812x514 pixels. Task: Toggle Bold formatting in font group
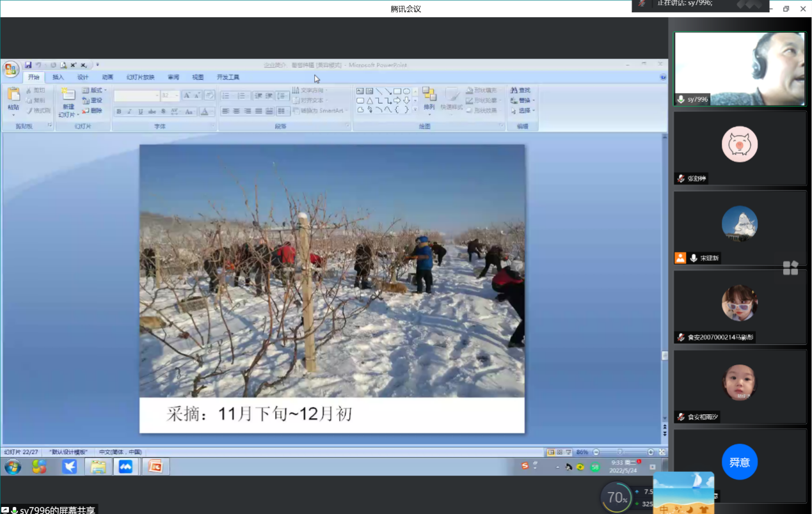(118, 112)
